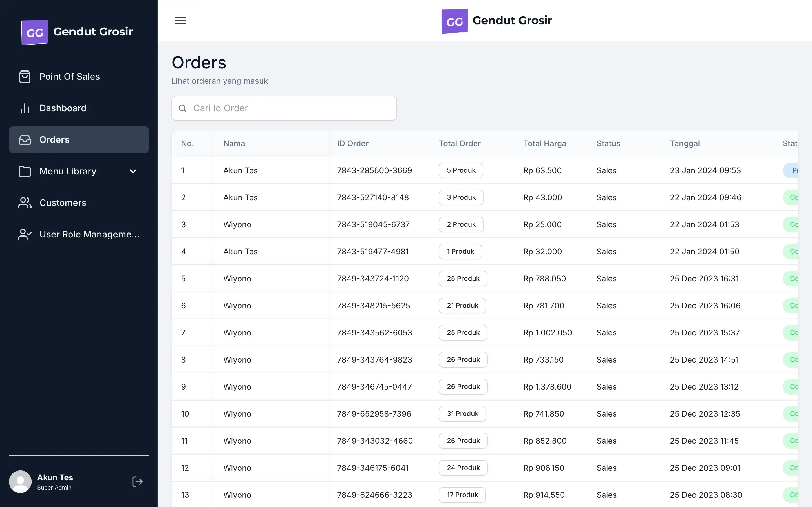Click the User Role Management icon
This screenshot has width=812, height=507.
coord(25,234)
